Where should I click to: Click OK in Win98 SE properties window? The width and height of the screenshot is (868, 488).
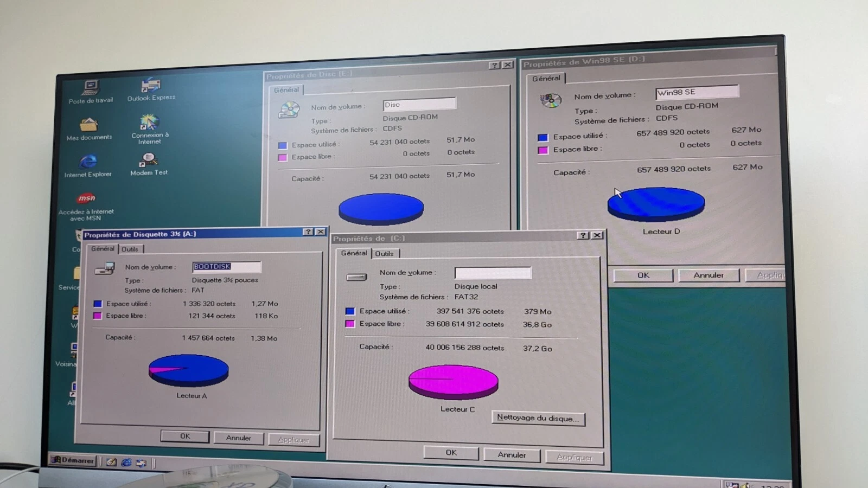click(643, 275)
